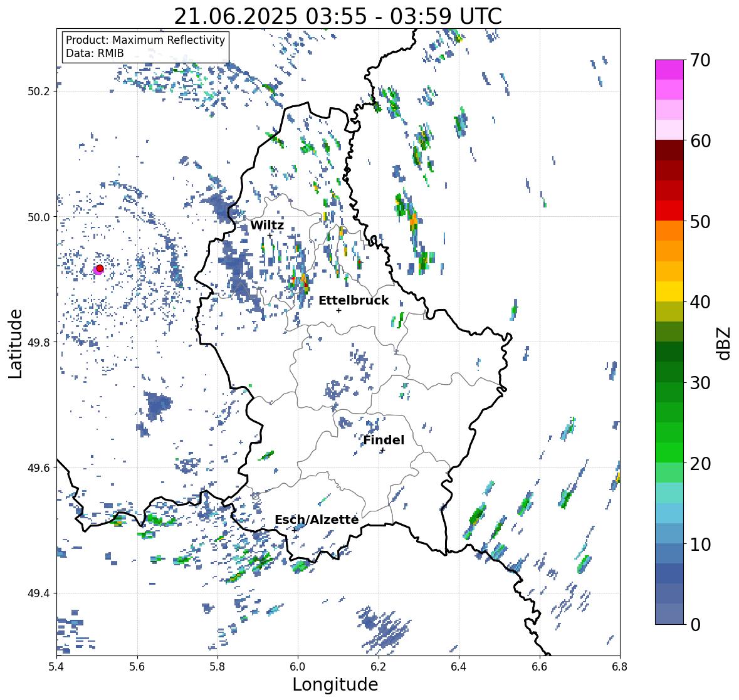Click the 5.4 longitude tick label
Viewport: 739px width, 700px height.
click(x=56, y=667)
